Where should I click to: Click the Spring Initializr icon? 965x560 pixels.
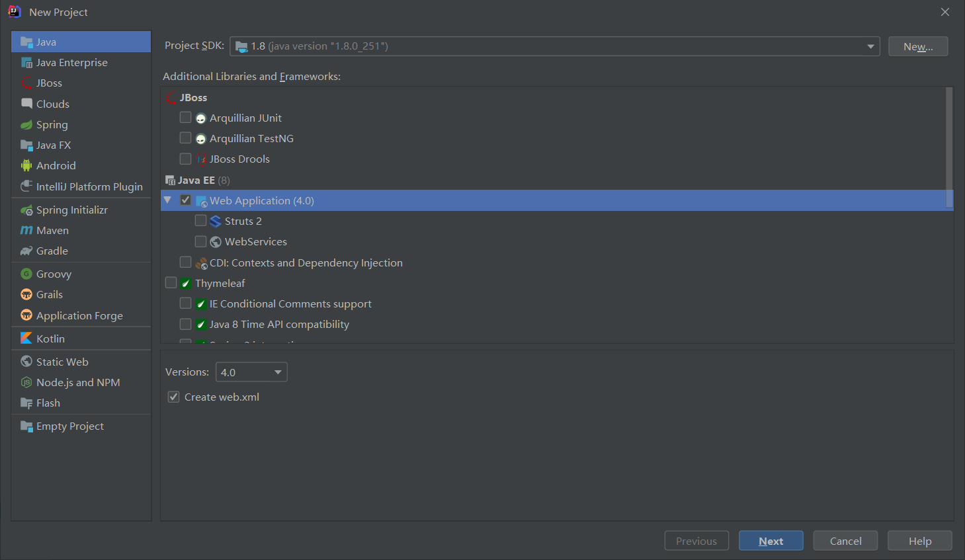click(x=26, y=210)
